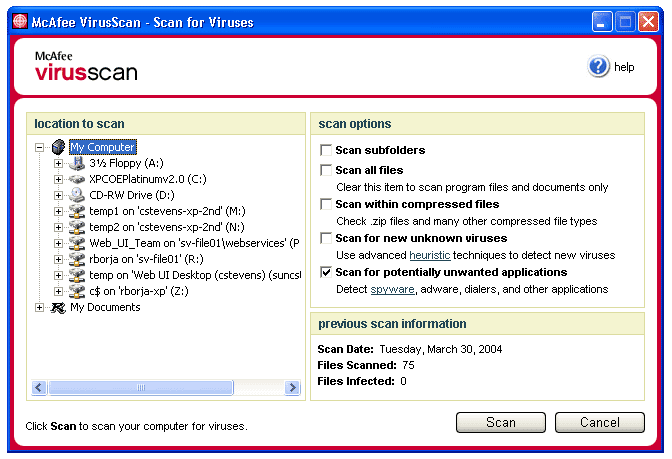Image resolution: width=672 pixels, height=459 pixels.
Task: Click the blue help question mark icon
Action: pos(598,66)
